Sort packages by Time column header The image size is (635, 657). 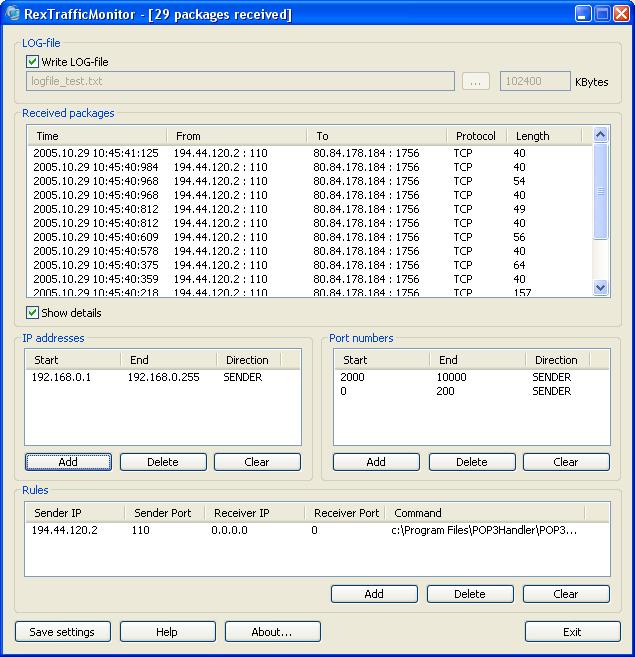[x=97, y=136]
